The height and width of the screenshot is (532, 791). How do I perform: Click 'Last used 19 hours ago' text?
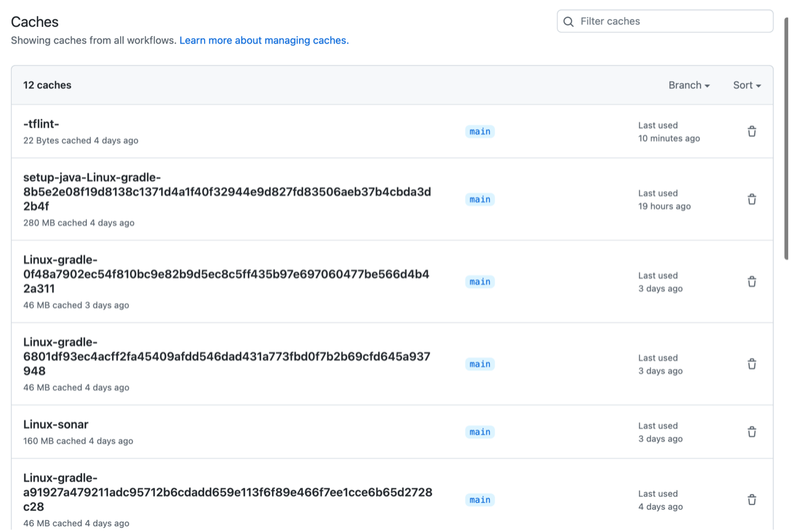click(x=665, y=200)
